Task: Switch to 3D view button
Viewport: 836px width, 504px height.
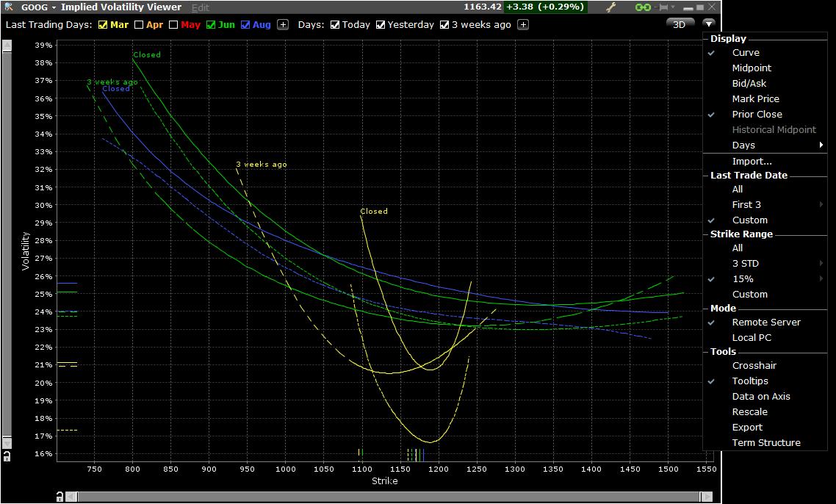Action: 680,24
